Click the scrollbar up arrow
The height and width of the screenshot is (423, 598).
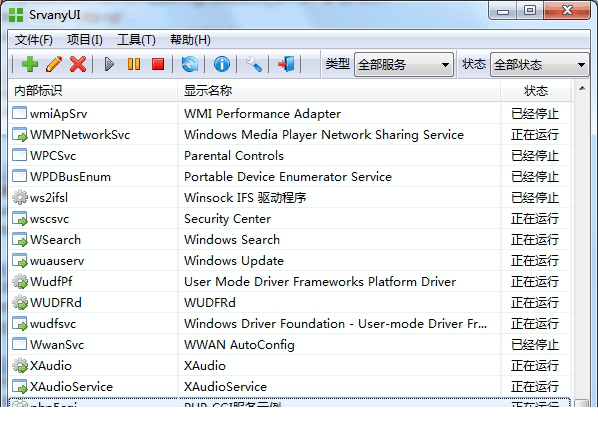pyautogui.click(x=582, y=88)
